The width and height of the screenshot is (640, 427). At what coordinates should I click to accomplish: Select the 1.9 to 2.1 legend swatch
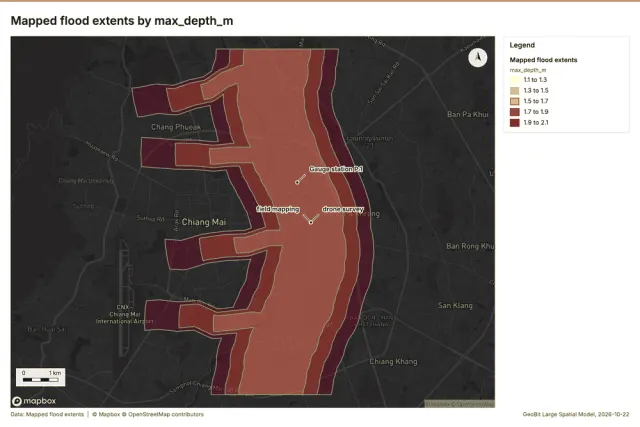tap(515, 122)
